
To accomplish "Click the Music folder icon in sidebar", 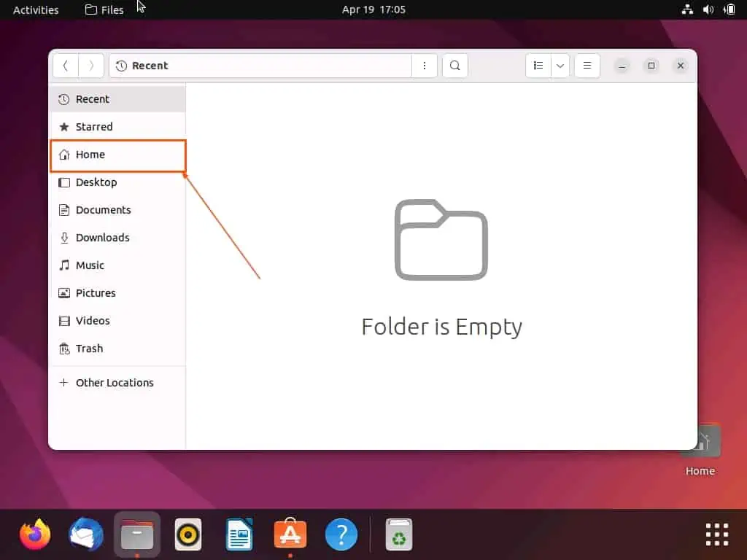I will (x=64, y=265).
